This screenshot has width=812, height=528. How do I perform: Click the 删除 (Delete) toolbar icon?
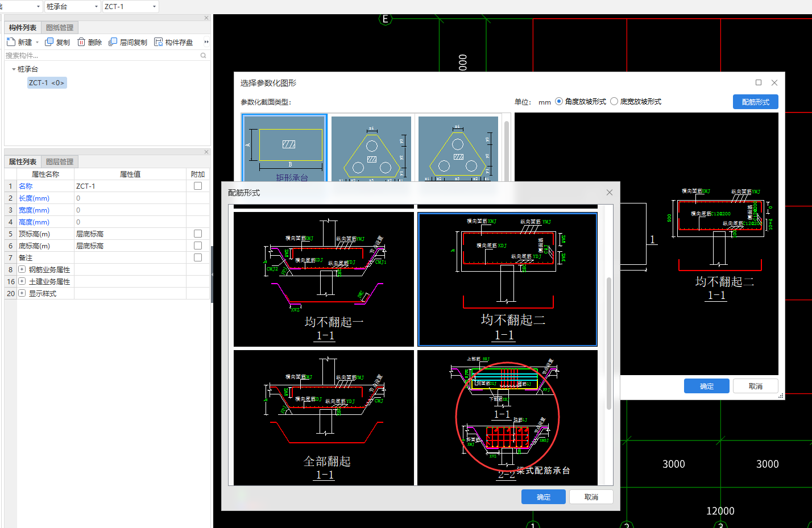click(81, 42)
